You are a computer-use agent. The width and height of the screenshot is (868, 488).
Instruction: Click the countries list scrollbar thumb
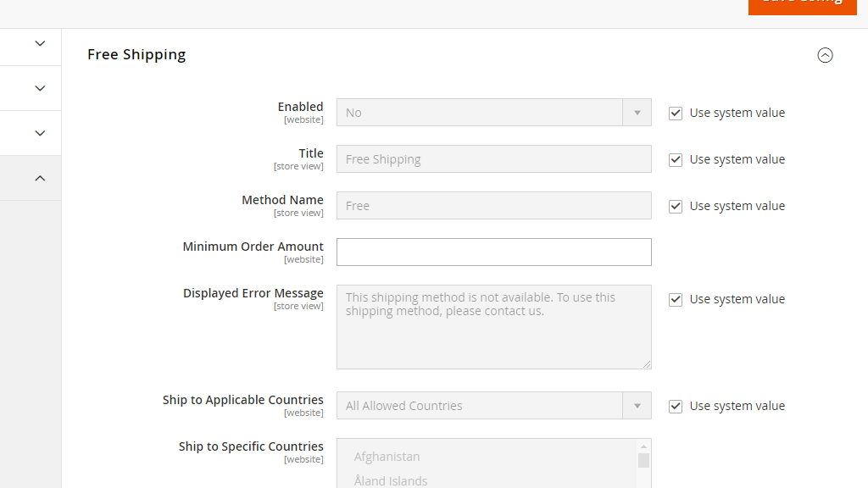coord(643,460)
